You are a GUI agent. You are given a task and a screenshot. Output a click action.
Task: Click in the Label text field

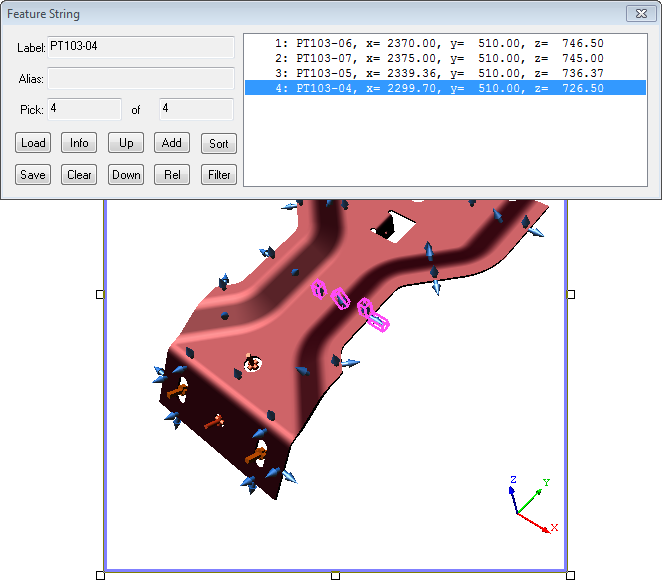[140, 47]
